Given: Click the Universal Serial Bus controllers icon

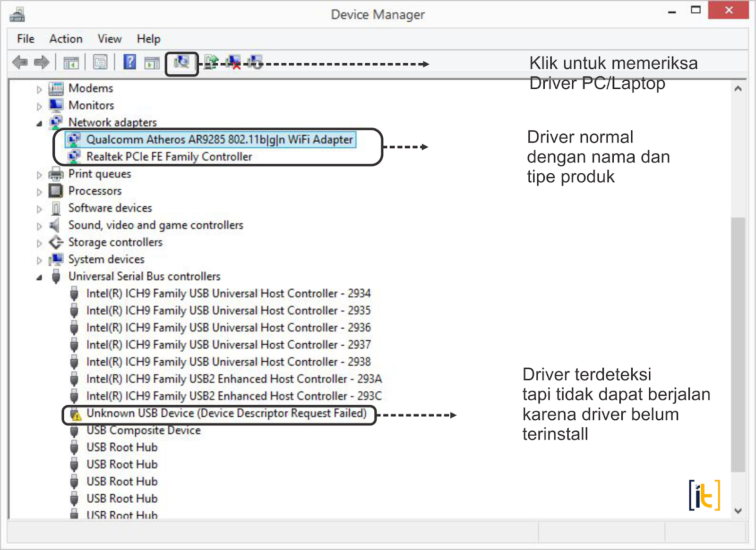Looking at the screenshot, I should tap(56, 276).
